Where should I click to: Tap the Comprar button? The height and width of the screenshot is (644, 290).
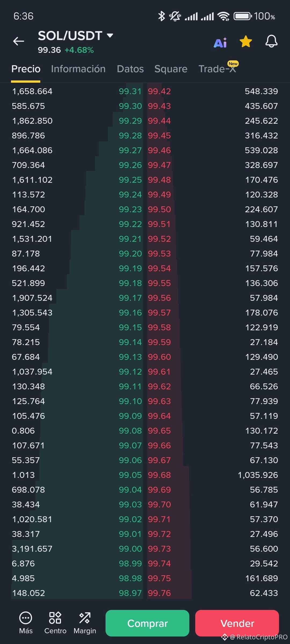pos(147,623)
